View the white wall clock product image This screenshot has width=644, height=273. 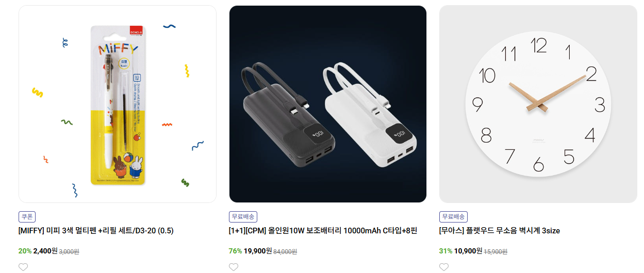[x=538, y=104]
